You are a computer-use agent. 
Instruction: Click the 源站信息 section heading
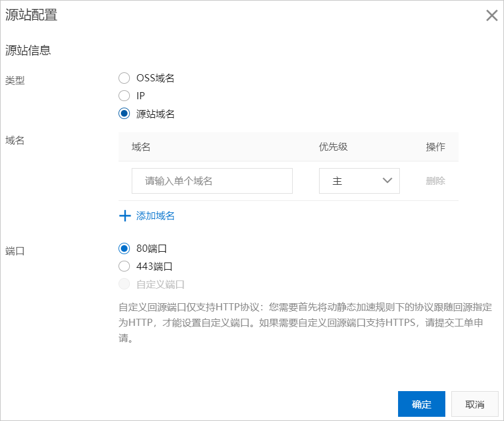tap(28, 50)
